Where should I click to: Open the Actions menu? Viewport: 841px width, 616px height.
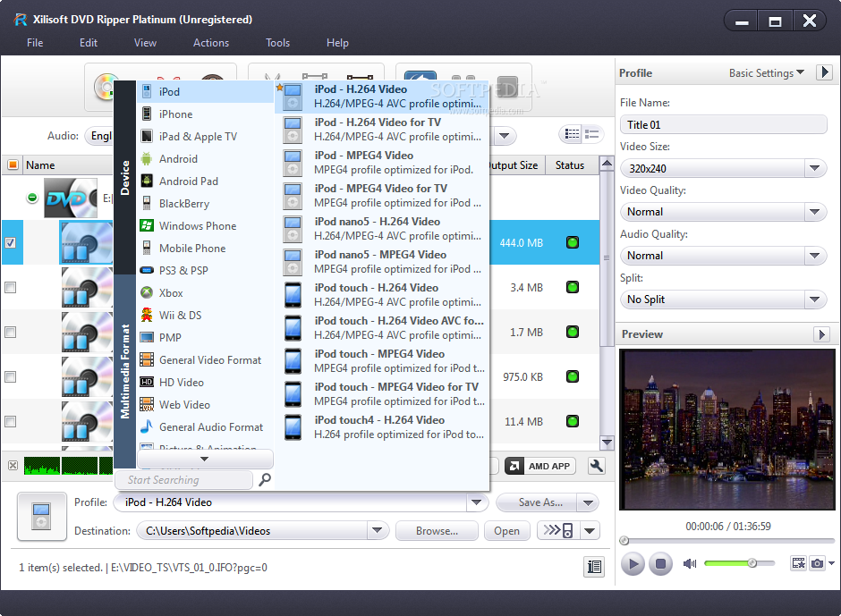[x=211, y=43]
